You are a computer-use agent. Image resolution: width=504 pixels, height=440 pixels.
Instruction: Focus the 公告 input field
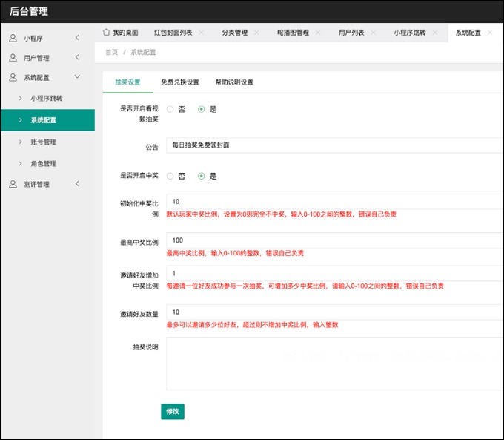pyautogui.click(x=334, y=145)
